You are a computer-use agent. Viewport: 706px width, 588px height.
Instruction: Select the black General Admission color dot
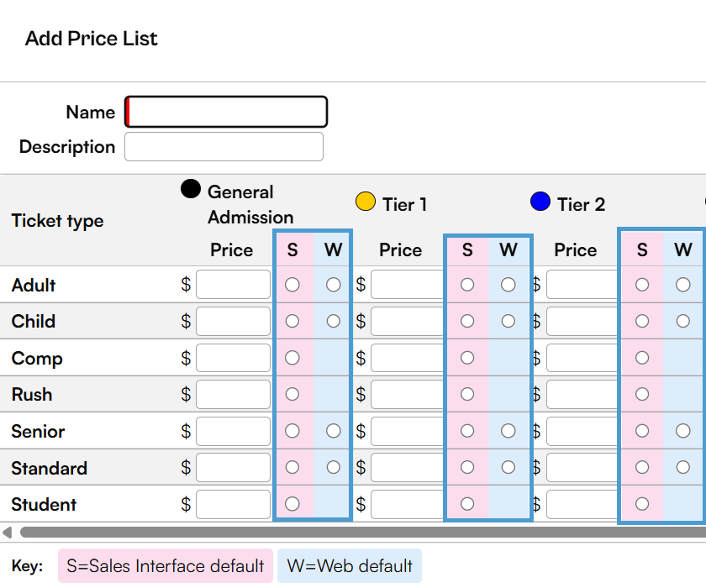191,188
